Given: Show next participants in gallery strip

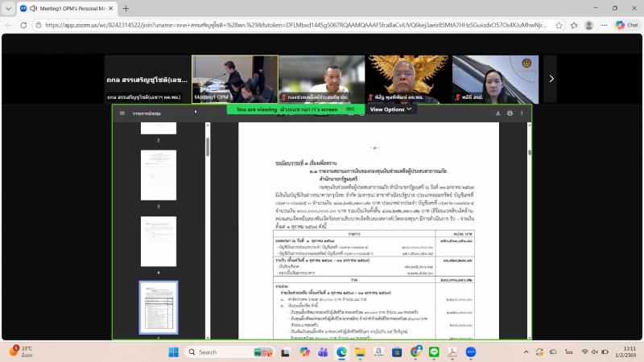Looking at the screenshot, I should click(x=551, y=79).
